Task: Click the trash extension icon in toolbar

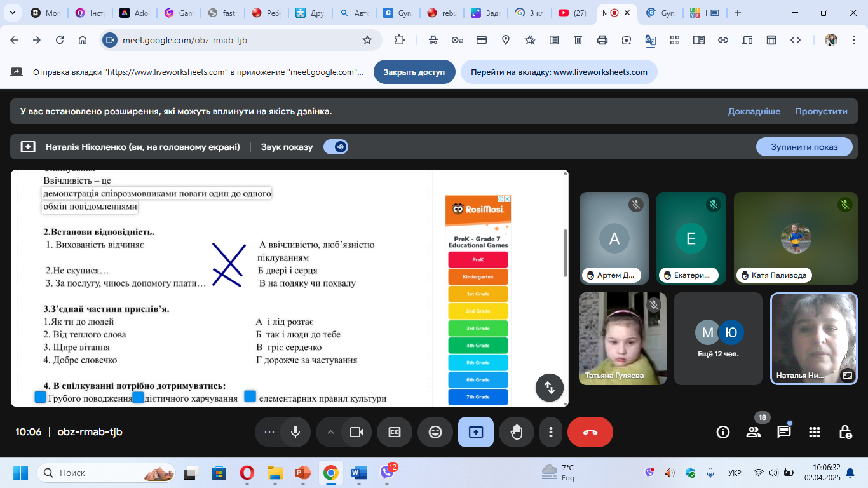Action: (578, 40)
